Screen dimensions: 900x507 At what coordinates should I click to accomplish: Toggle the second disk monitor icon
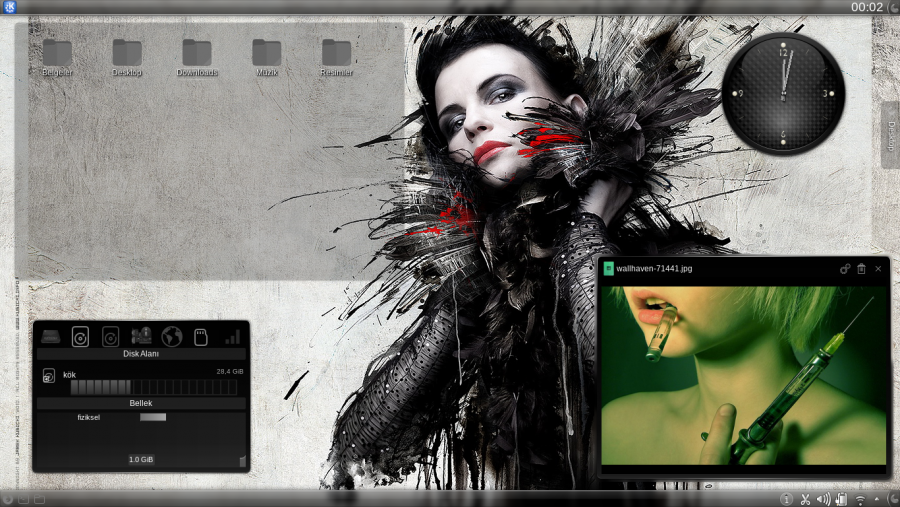tap(110, 336)
